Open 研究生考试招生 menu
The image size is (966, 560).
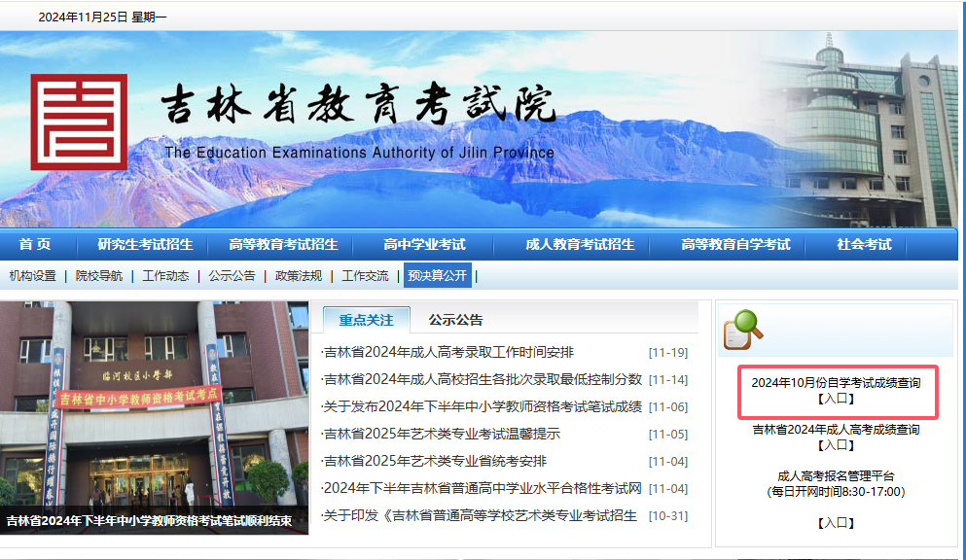(x=145, y=244)
